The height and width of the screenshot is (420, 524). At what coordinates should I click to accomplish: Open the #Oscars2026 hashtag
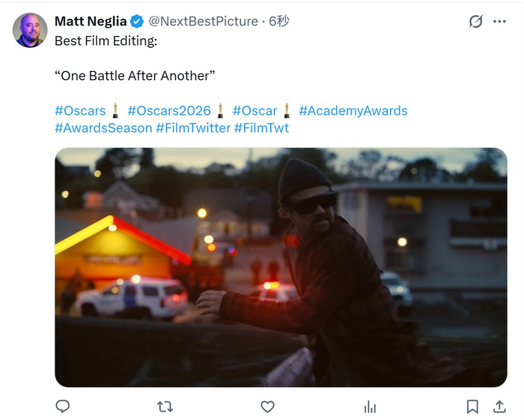169,111
